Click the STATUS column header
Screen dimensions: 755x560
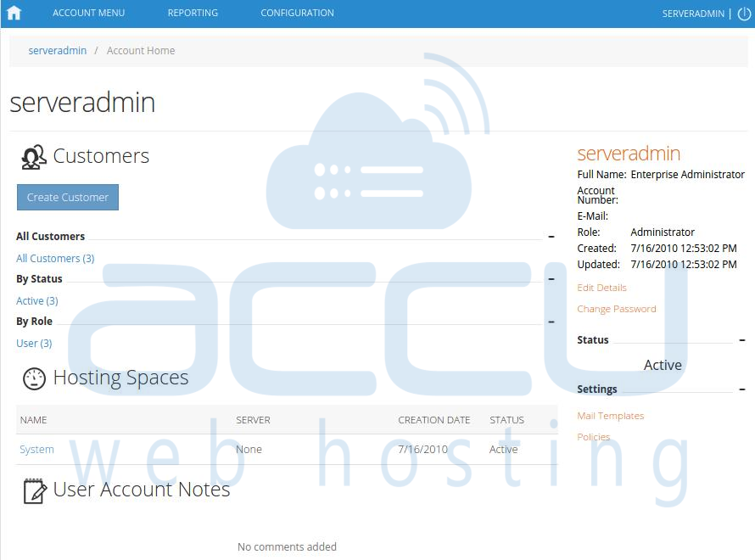pyautogui.click(x=506, y=420)
